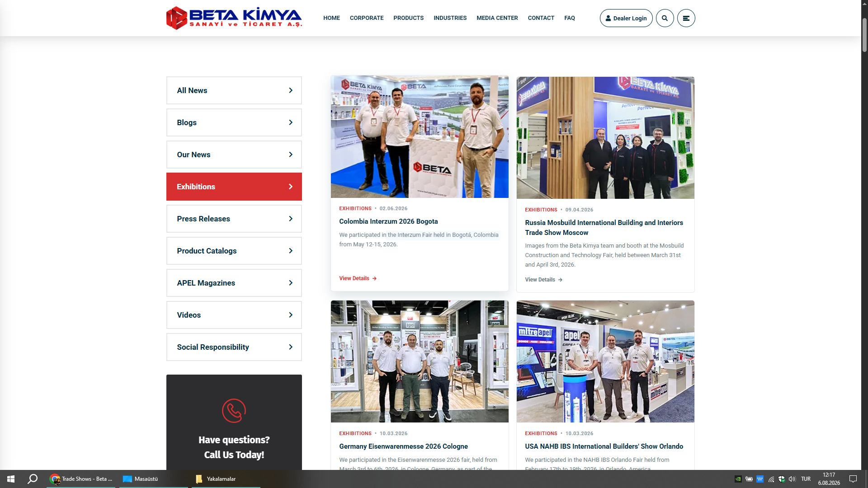The width and height of the screenshot is (868, 488).
Task: Click the EXHIBITIONS tag on Colombia card
Action: coord(355,208)
